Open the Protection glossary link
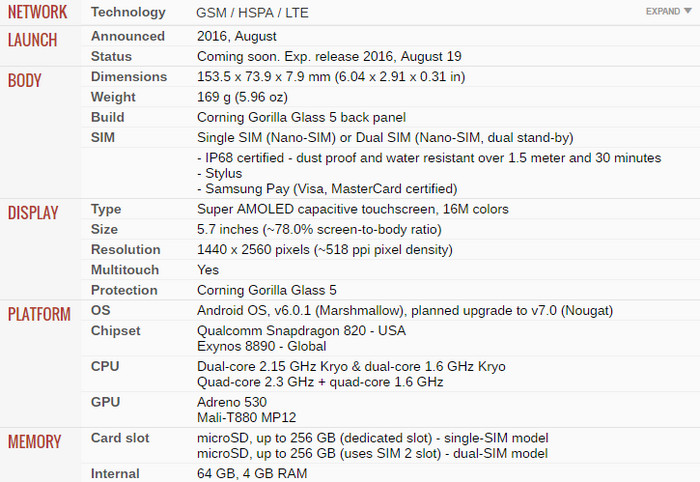700x482 pixels. [x=124, y=290]
